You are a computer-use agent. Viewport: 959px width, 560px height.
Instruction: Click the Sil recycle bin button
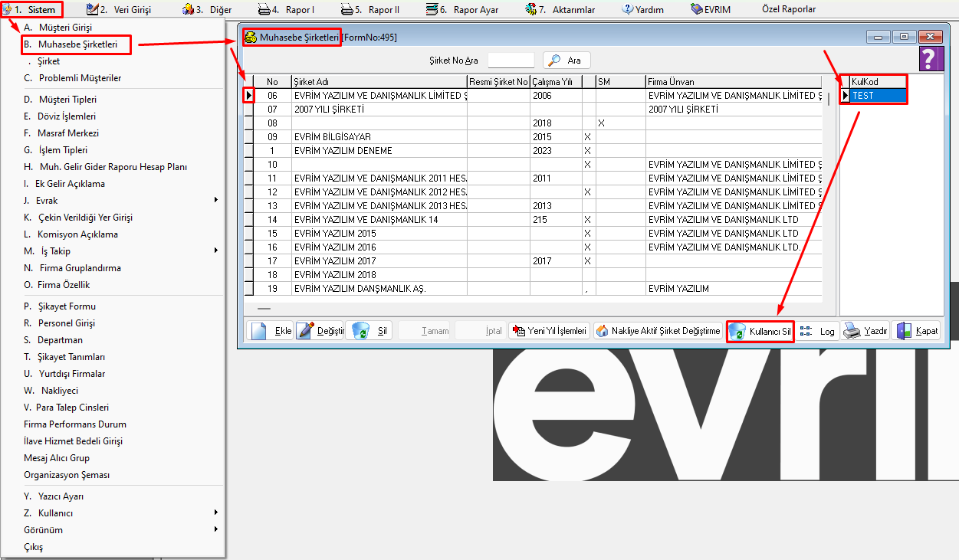[369, 331]
